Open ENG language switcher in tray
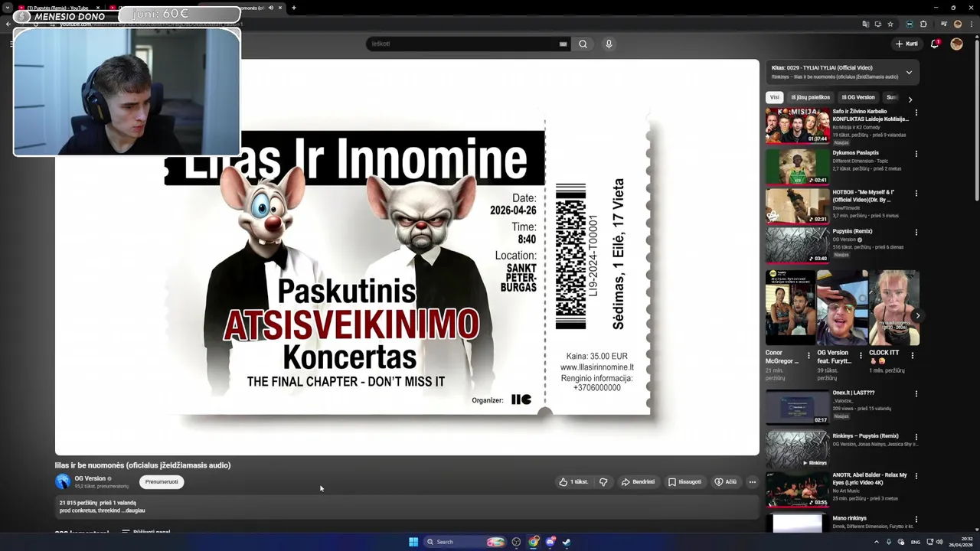The height and width of the screenshot is (551, 980). [915, 542]
